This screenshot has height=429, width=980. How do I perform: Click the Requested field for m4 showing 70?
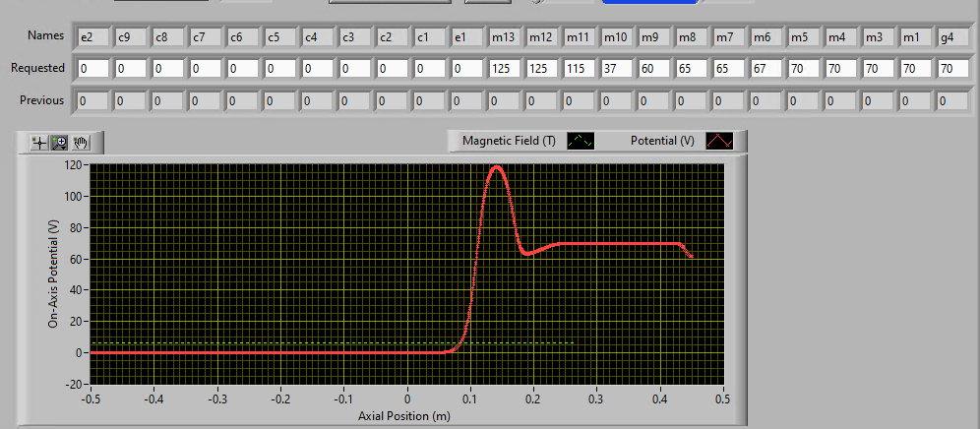point(842,68)
